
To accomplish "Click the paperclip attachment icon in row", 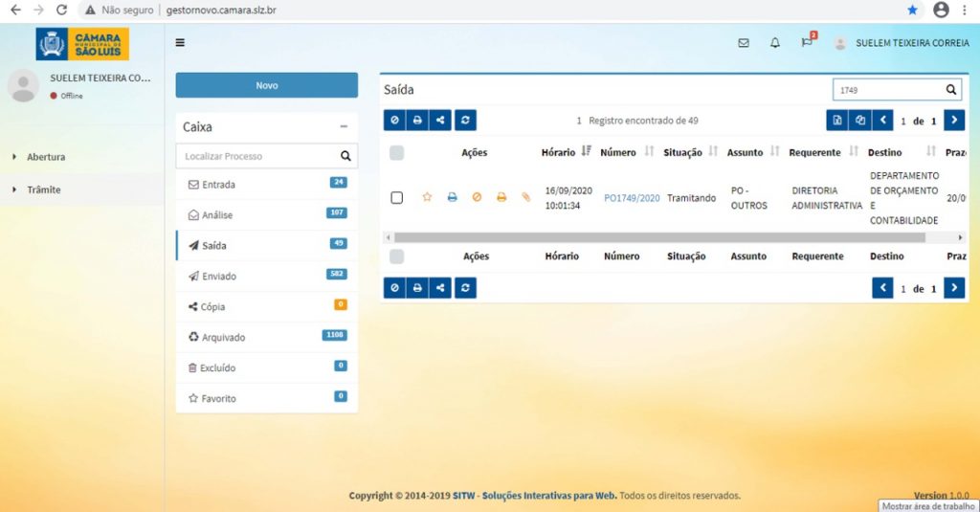I will 526,197.
